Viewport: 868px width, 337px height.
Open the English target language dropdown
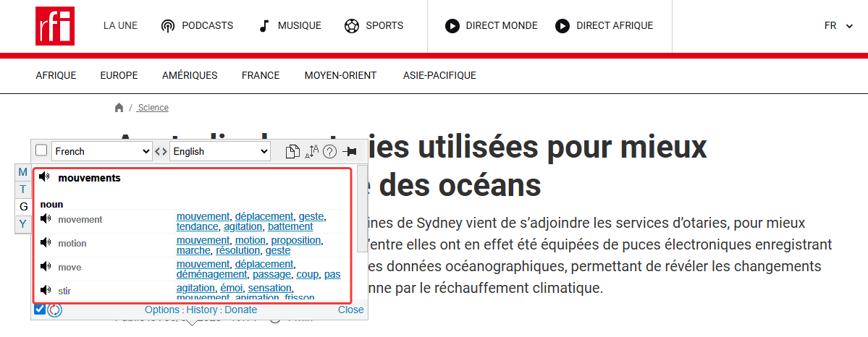pyautogui.click(x=219, y=151)
